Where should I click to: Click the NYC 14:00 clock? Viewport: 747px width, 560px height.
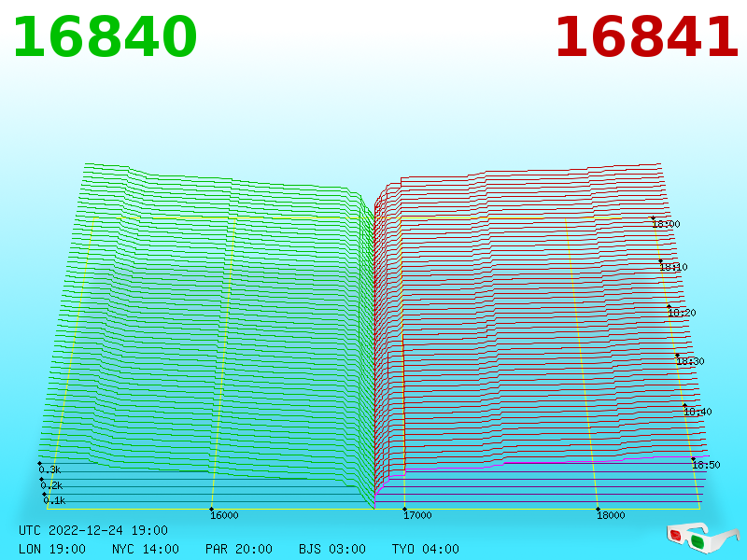[146, 549]
